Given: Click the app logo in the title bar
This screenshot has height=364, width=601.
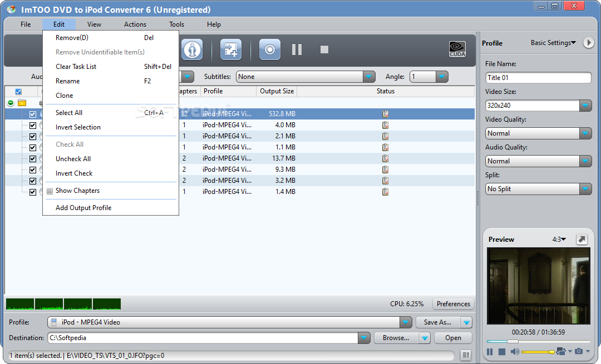Looking at the screenshot, I should tap(11, 9).
